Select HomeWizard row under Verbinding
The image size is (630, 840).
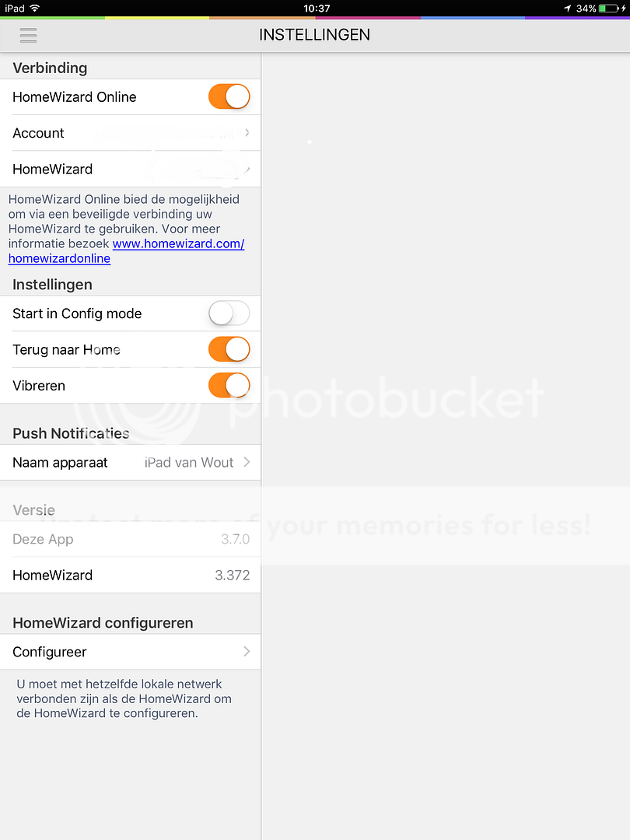tap(130, 169)
